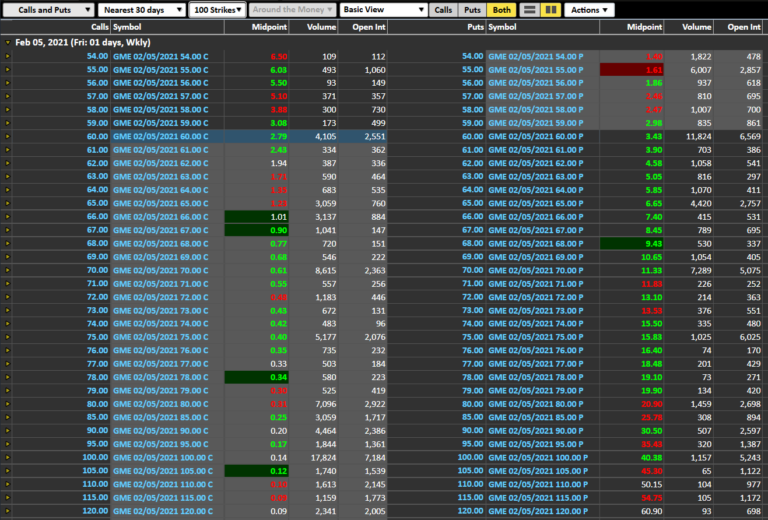Expand the 65.00 strike row arrow

7,203
